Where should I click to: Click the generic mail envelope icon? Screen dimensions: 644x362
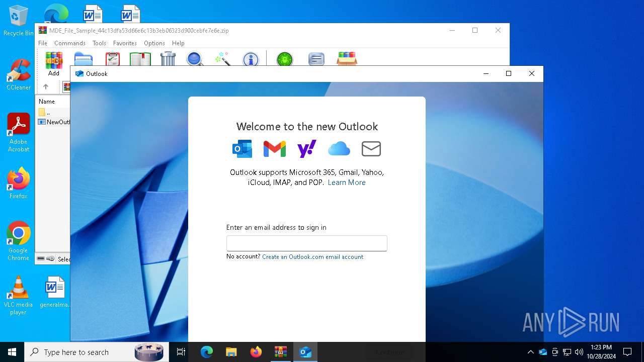[371, 149]
